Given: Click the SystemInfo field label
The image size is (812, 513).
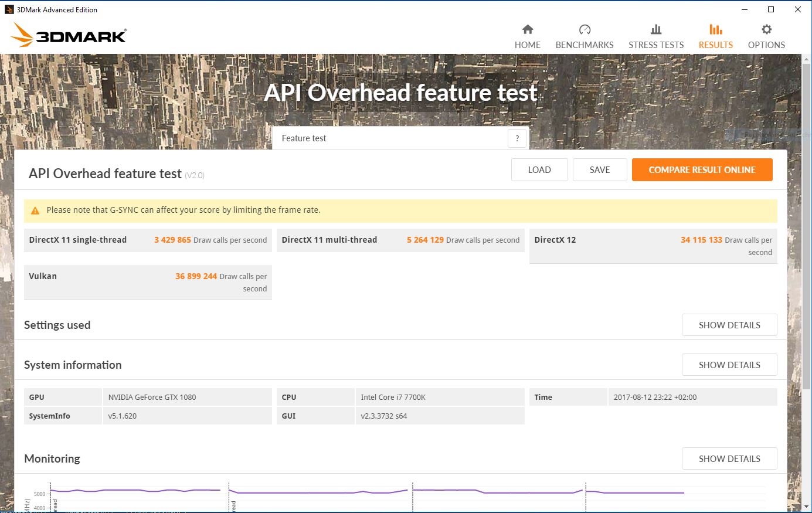Looking at the screenshot, I should [x=49, y=416].
